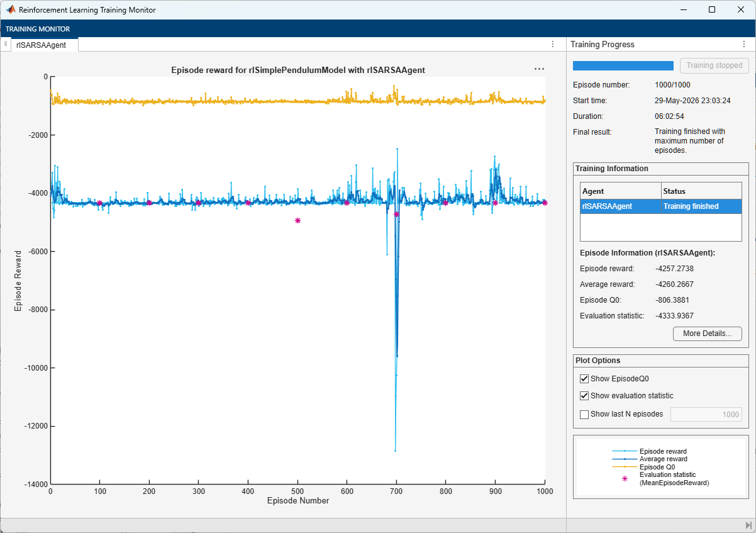756x533 pixels.
Task: Click the Episode Number x-axis label
Action: tap(297, 501)
